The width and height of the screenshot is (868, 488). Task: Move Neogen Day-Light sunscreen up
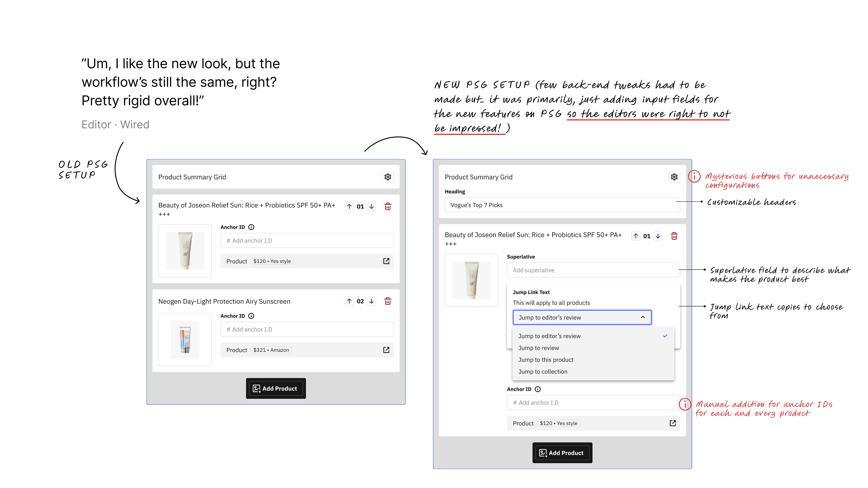click(x=349, y=301)
